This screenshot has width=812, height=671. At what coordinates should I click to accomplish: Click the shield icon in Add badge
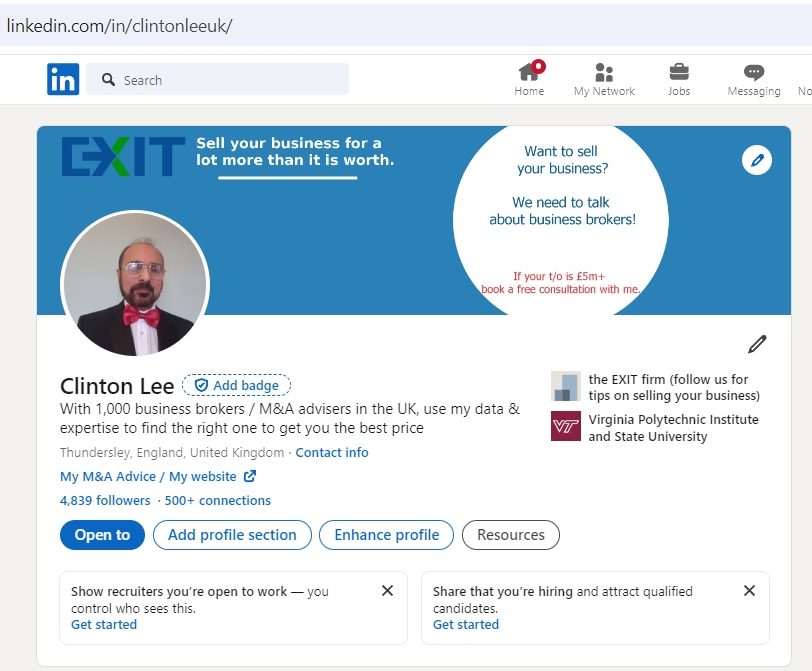[201, 385]
